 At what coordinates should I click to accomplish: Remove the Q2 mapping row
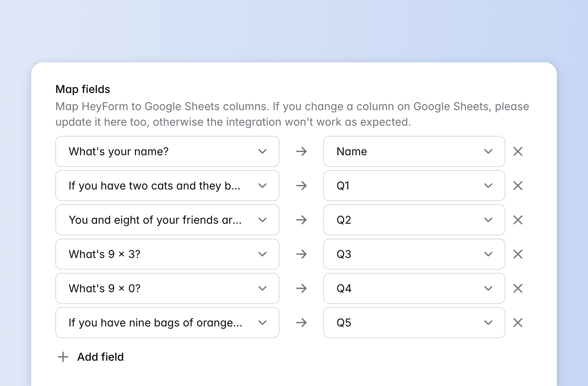point(518,220)
